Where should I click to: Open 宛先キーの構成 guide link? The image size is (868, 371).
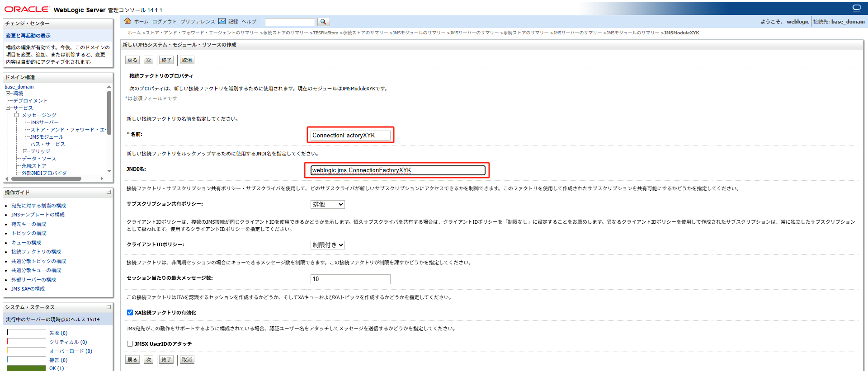(28, 224)
